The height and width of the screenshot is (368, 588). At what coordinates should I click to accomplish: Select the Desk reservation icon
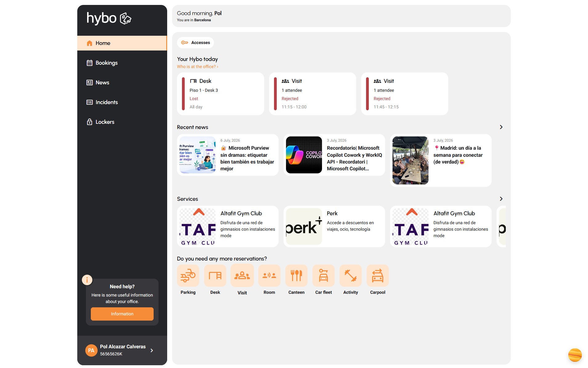tap(215, 276)
